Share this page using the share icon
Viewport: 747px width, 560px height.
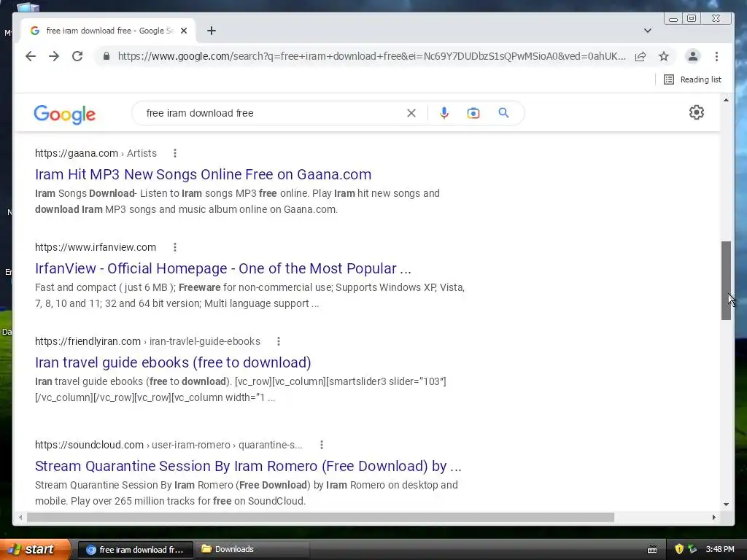pos(640,56)
